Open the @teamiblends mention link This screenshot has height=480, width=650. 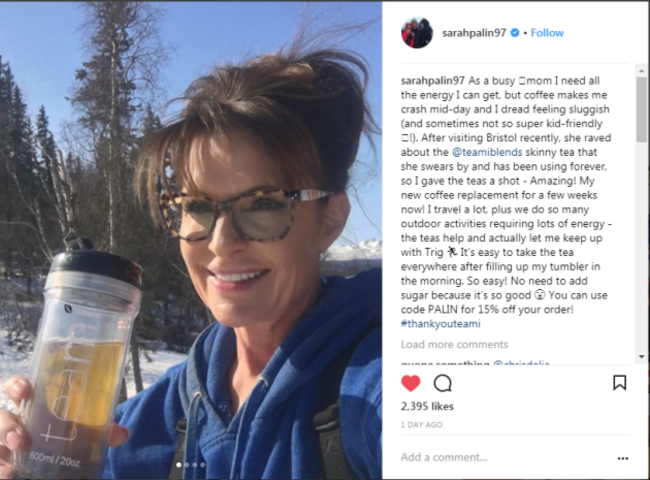tap(487, 152)
